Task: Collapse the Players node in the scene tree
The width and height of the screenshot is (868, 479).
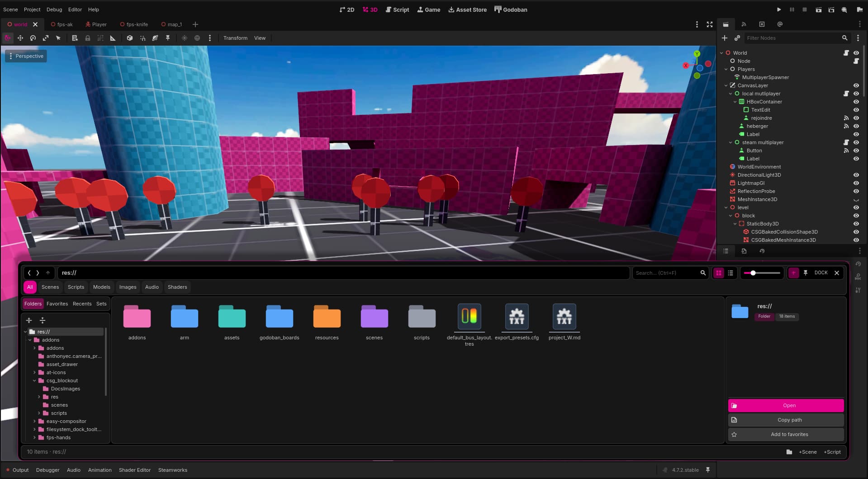Action: tap(726, 69)
